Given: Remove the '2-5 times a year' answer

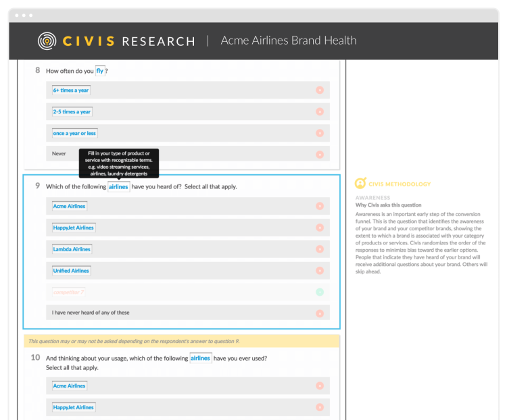Looking at the screenshot, I should click(x=320, y=112).
